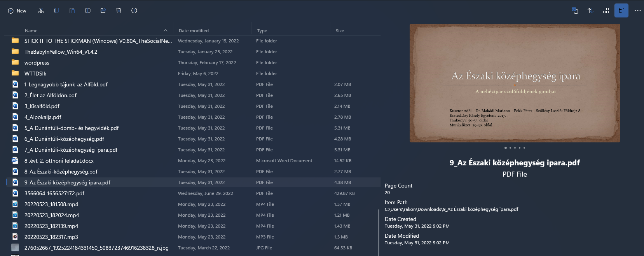Select the 20220523_182139.mp4 file name
Image resolution: width=644 pixels, height=256 pixels.
pyautogui.click(x=51, y=226)
